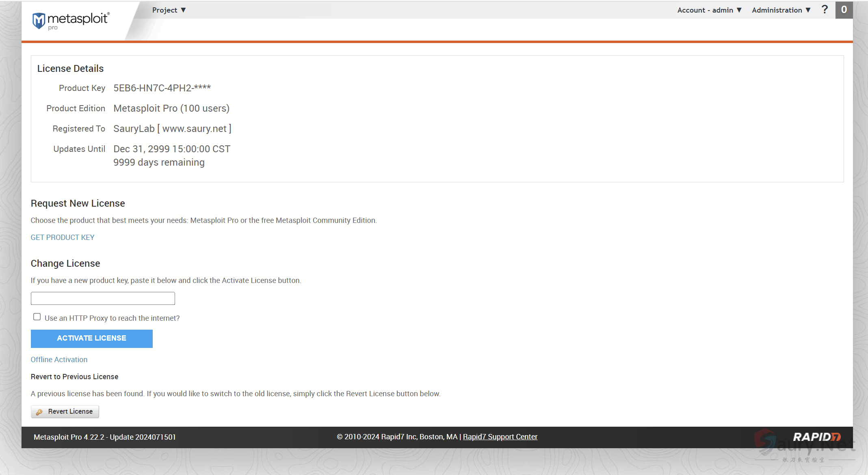Click the Dec 31, 2999 update date

(172, 149)
